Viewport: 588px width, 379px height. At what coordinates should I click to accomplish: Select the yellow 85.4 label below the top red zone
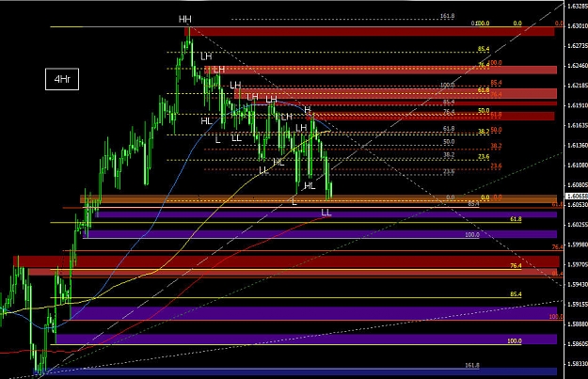click(x=484, y=49)
